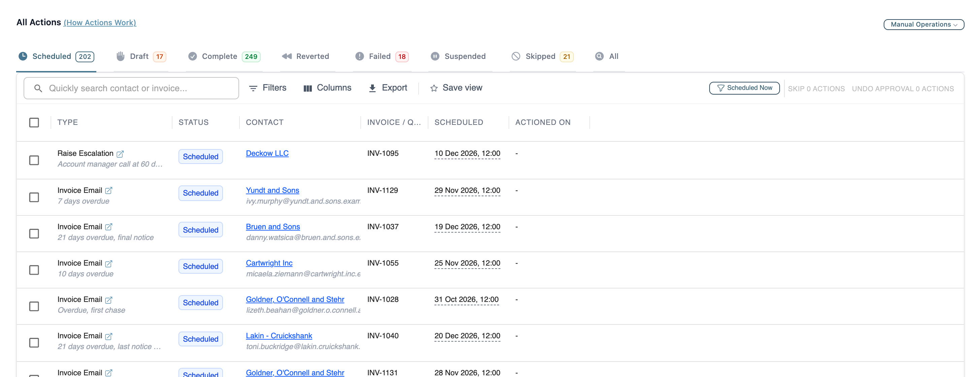Open the Deckow LLC contact

267,153
